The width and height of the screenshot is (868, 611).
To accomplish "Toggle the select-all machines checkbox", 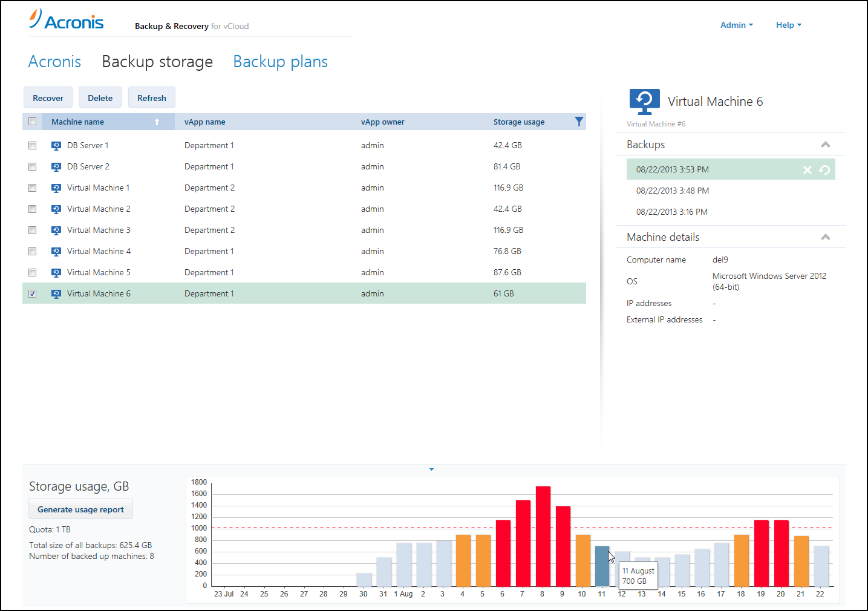I will [x=33, y=122].
